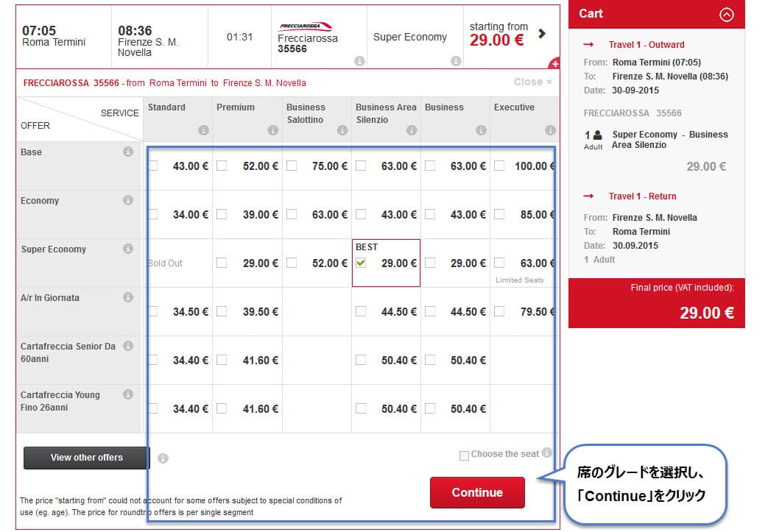Screen dimensions: 768x532
Task: Select Cartafreccia Young Premium 41.60 € checkbox
Action: click(x=222, y=408)
